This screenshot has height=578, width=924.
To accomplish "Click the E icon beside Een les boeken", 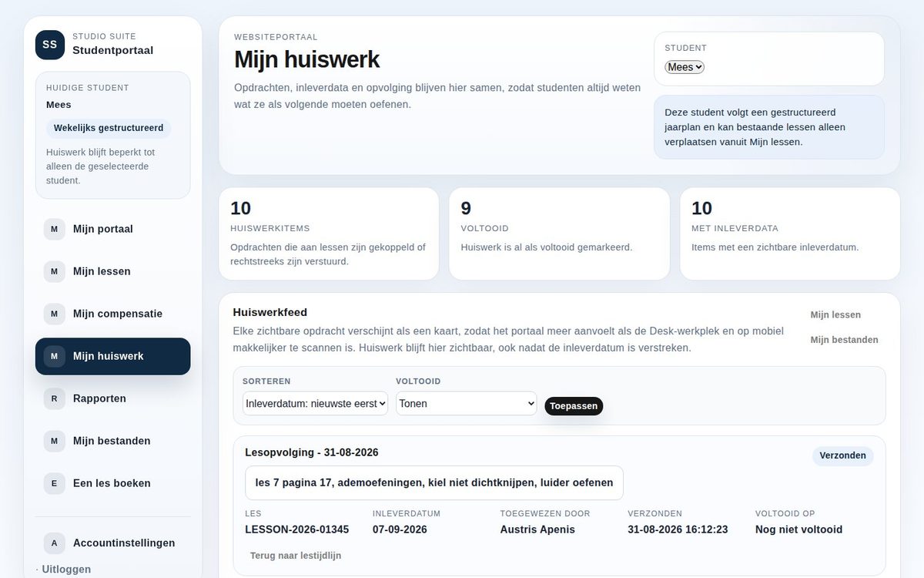I will [54, 483].
